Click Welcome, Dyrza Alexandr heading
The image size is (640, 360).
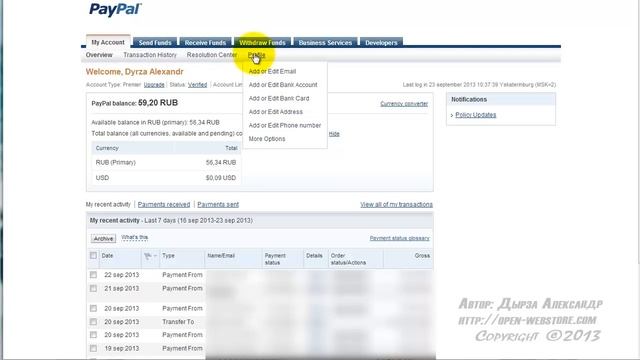[134, 72]
